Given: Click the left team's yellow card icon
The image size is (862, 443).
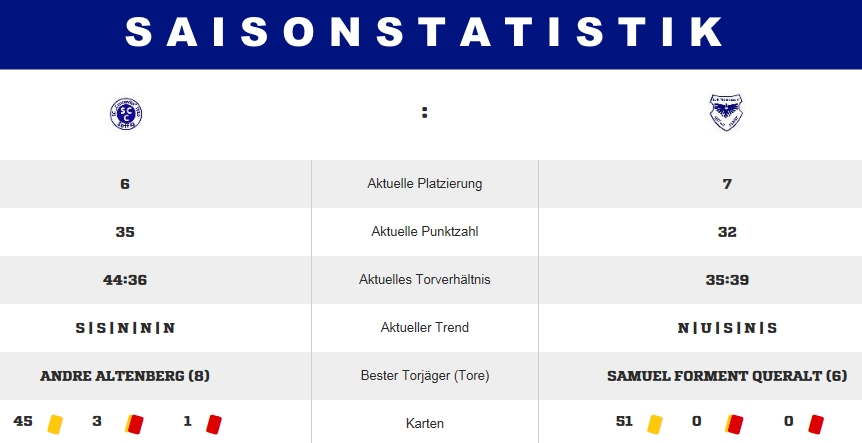Looking at the screenshot, I should [x=55, y=423].
